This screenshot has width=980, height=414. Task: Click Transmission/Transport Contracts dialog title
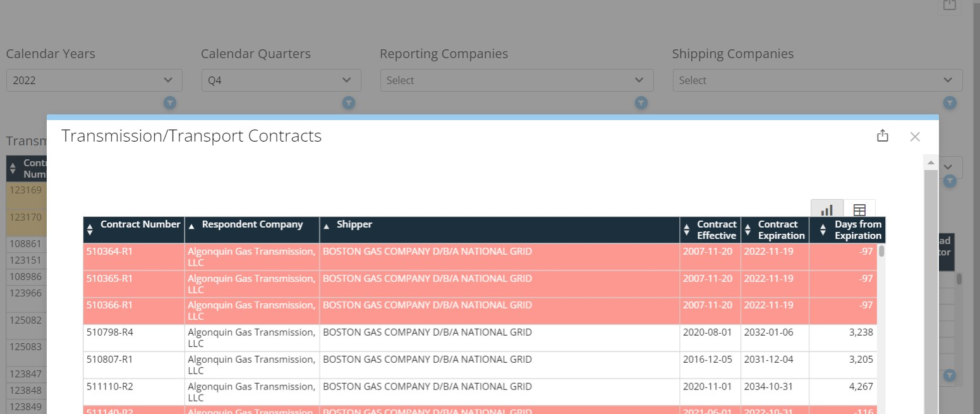coord(191,136)
